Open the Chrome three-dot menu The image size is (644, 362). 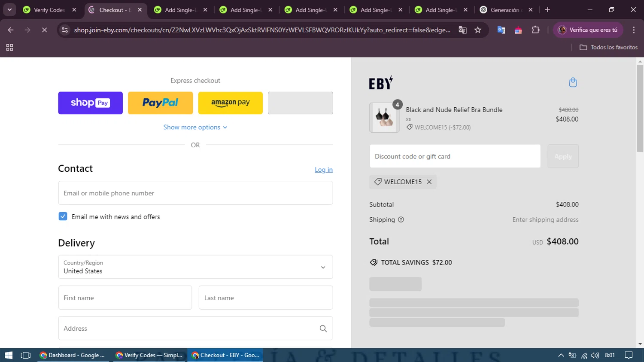(x=634, y=30)
